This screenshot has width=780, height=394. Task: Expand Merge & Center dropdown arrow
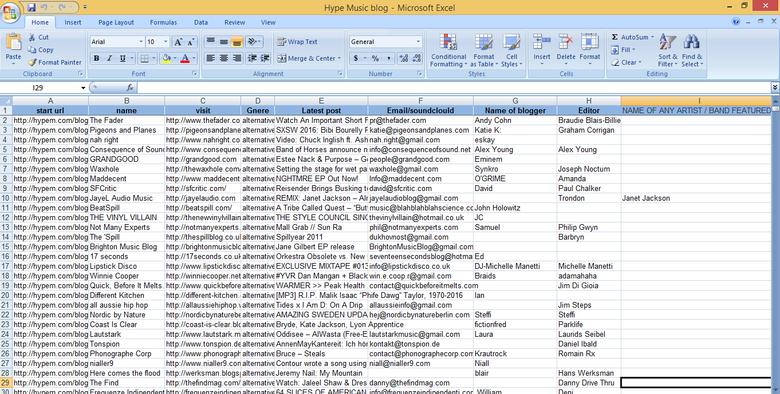(339, 59)
